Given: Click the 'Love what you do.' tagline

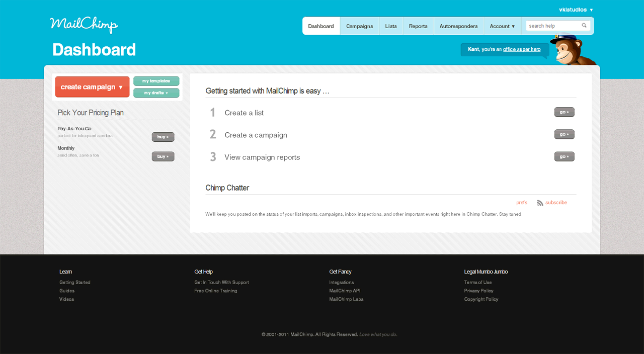Looking at the screenshot, I should point(378,334).
